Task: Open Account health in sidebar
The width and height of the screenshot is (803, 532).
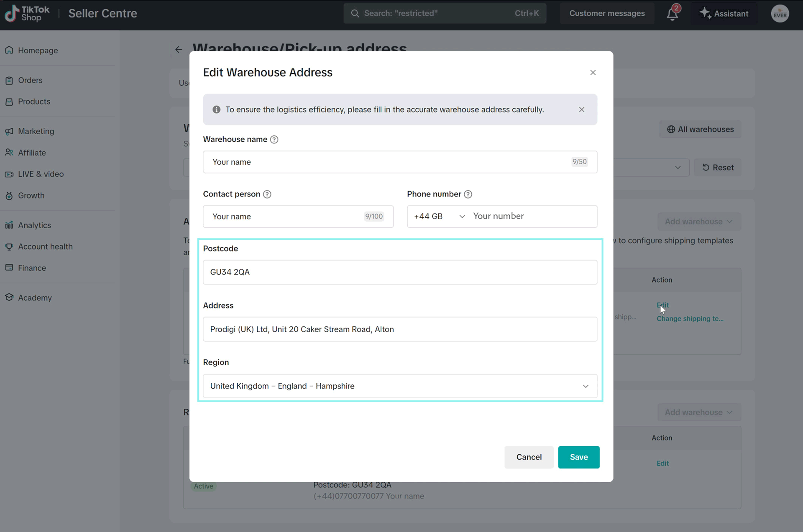Action: tap(45, 247)
